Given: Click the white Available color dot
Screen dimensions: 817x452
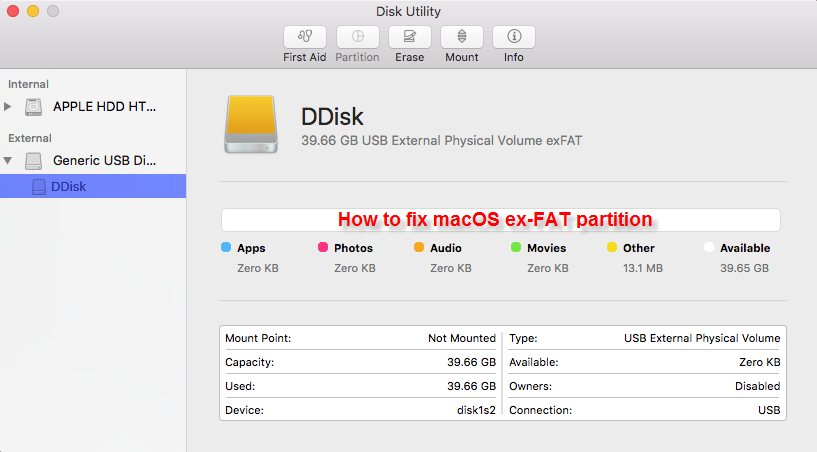Looking at the screenshot, I should point(709,247).
